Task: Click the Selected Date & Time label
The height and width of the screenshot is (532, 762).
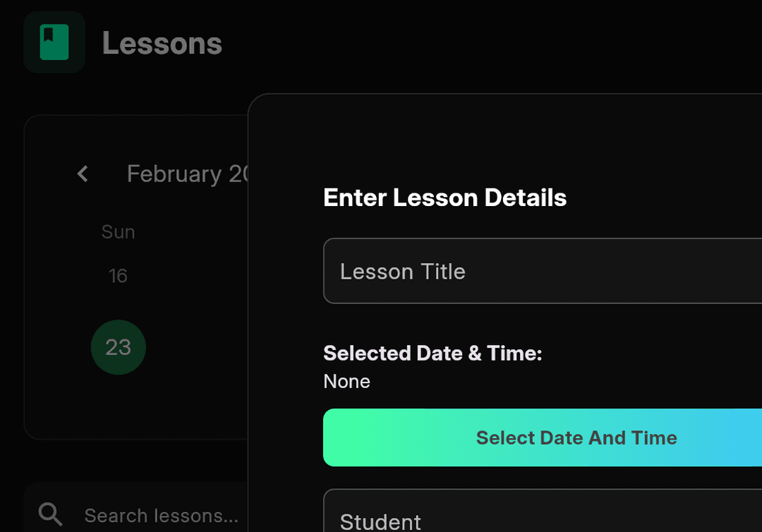Action: 432,353
